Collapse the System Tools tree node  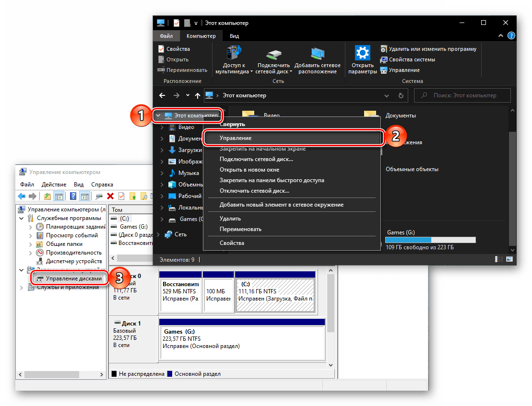pyautogui.click(x=22, y=218)
